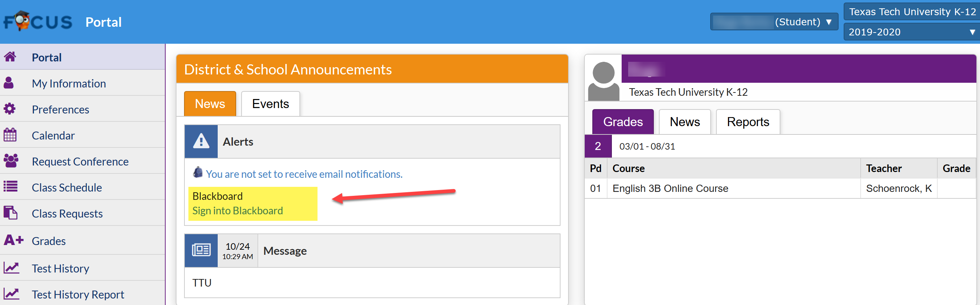Click the Texas Tech University K-12 text under name
The image size is (980, 305).
(688, 92)
